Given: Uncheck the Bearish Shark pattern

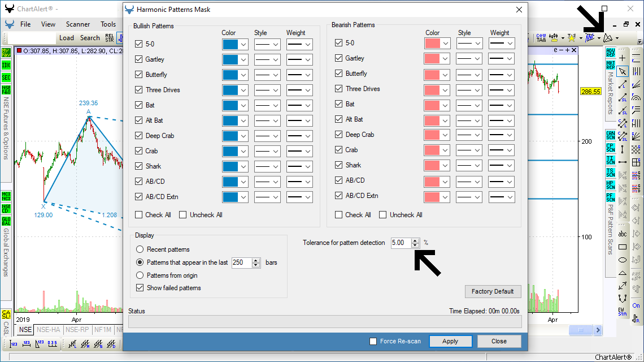Looking at the screenshot, I should (x=338, y=165).
